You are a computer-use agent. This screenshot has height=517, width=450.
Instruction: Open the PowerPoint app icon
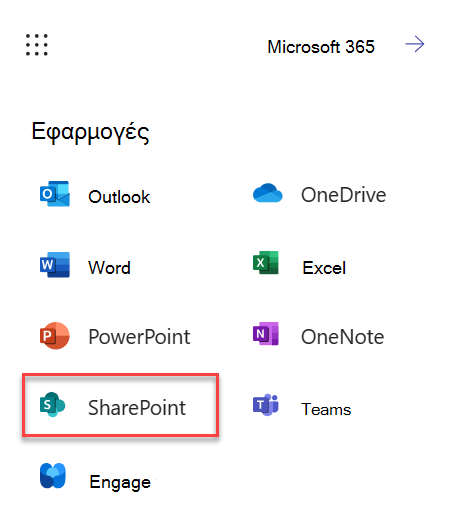55,335
